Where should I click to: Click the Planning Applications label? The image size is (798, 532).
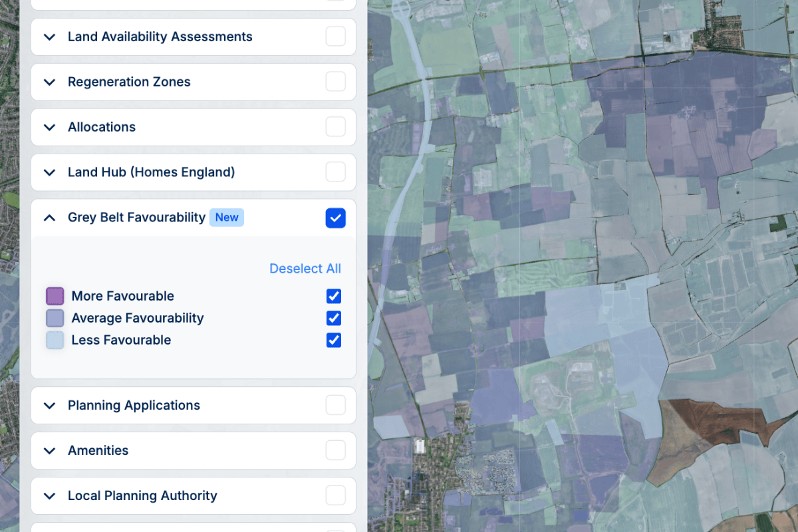point(134,405)
